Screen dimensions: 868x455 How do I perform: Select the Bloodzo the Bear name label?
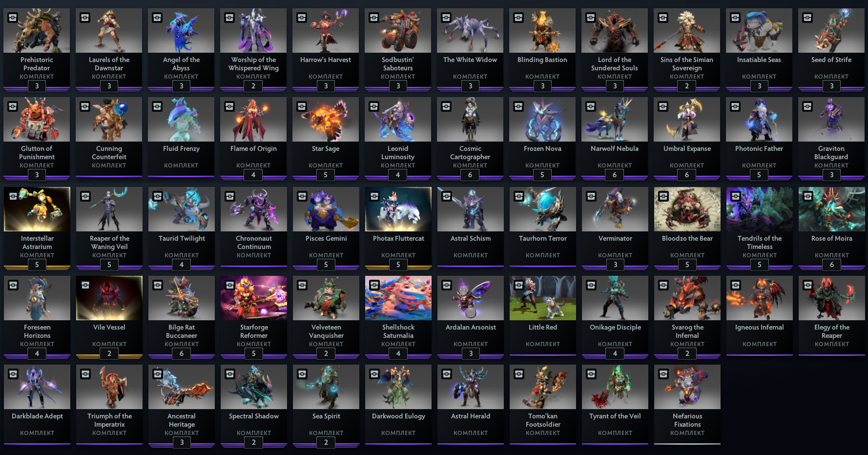(x=687, y=239)
